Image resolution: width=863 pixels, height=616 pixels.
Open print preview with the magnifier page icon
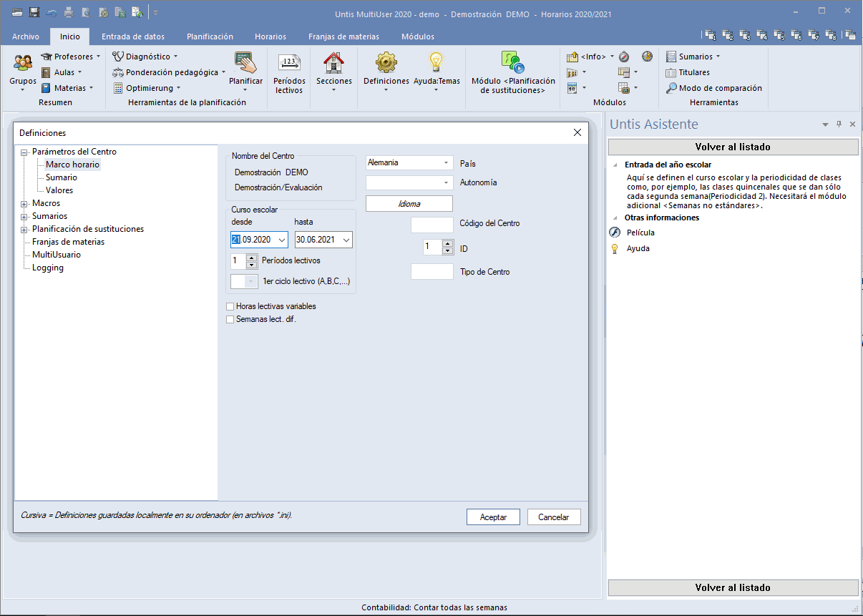(86, 12)
